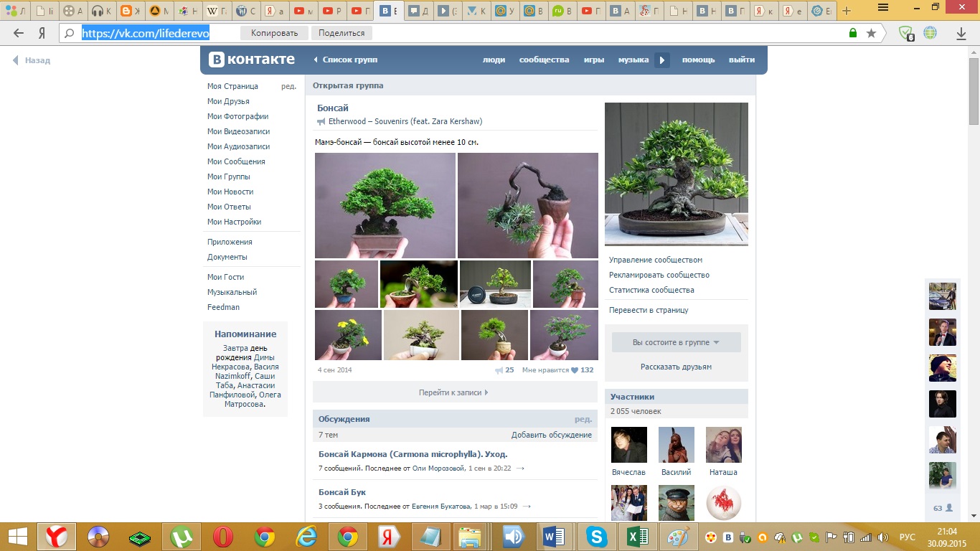This screenshot has height=551, width=980.
Task: Open Microsoft Word from the taskbar
Action: point(555,537)
